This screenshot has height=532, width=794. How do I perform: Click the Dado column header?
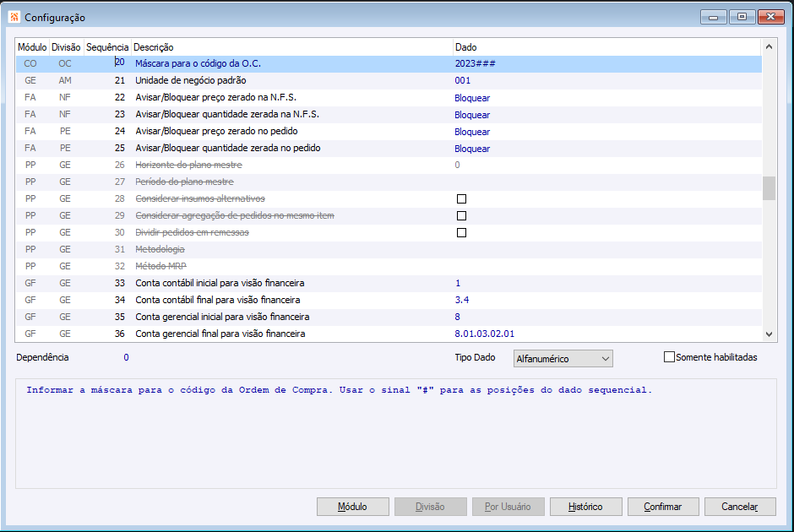pyautogui.click(x=606, y=47)
